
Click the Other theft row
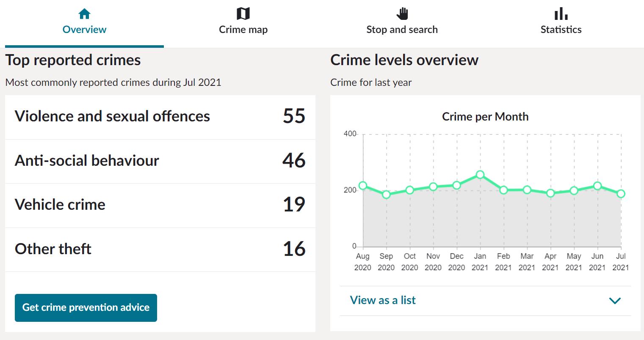point(160,249)
